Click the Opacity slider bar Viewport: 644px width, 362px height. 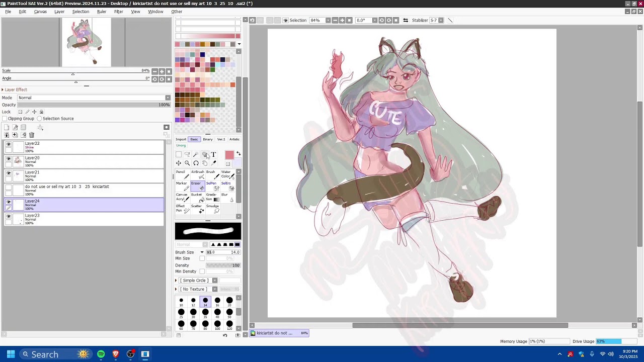(x=94, y=105)
